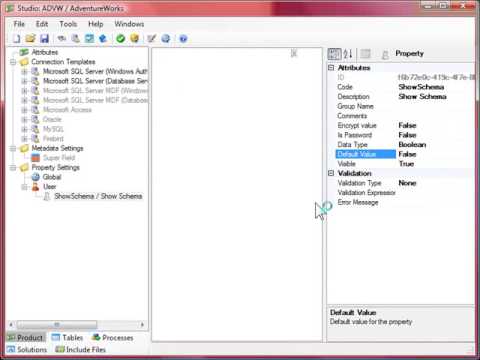The height and width of the screenshot is (360, 480).
Task: Click the blue up-arrow toolbar icon
Action: point(103,39)
